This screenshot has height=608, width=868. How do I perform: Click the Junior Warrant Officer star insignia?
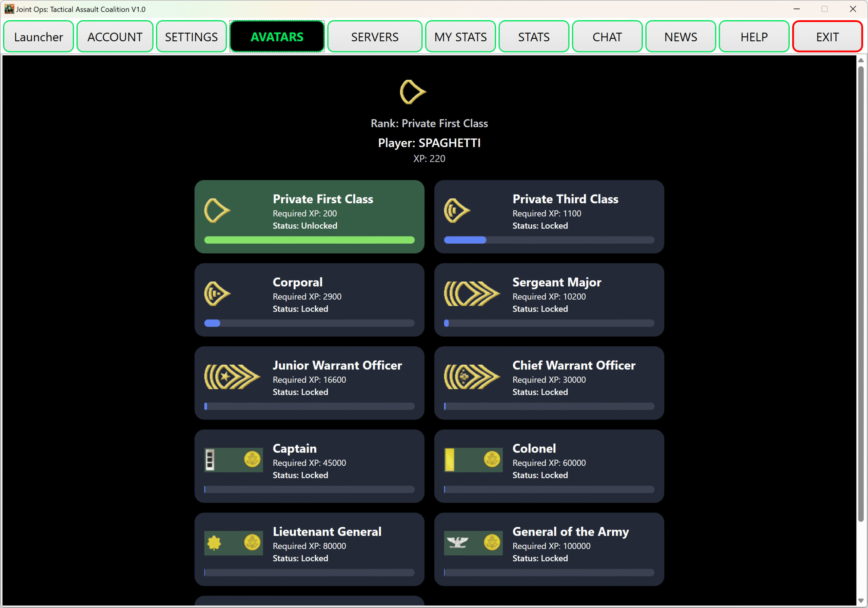pyautogui.click(x=232, y=377)
